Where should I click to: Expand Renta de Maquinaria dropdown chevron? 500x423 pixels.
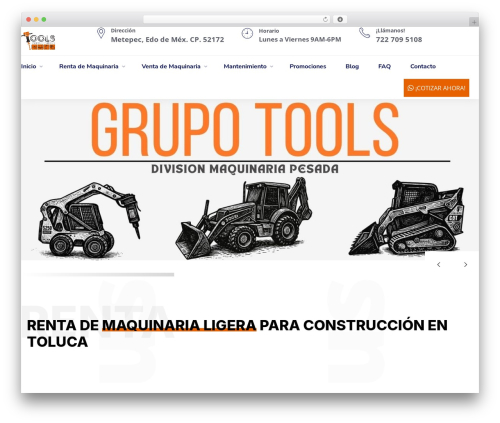(123, 67)
